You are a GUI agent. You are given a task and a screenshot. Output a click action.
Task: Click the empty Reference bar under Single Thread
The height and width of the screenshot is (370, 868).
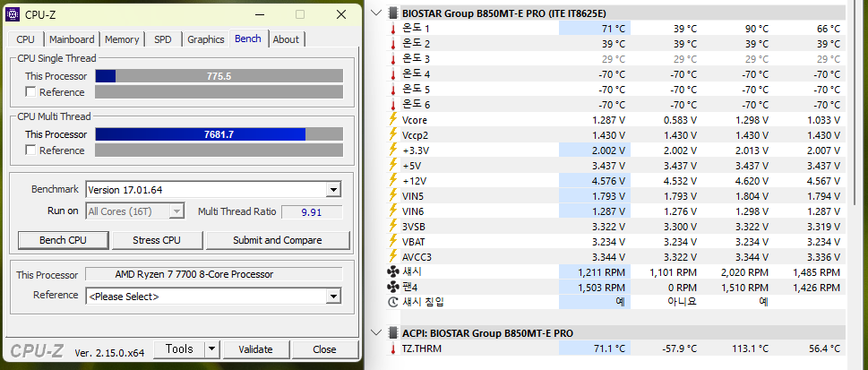click(219, 92)
